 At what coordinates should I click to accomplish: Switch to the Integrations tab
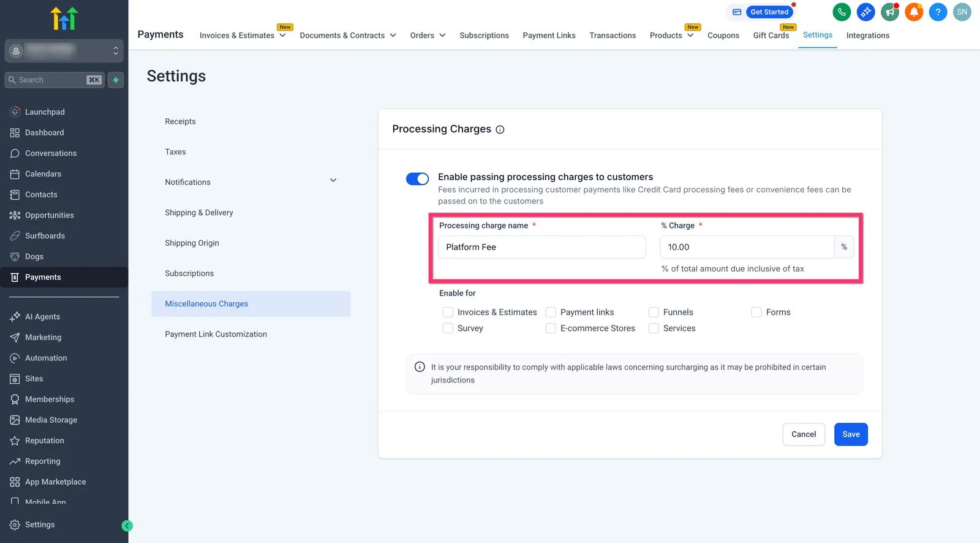867,36
